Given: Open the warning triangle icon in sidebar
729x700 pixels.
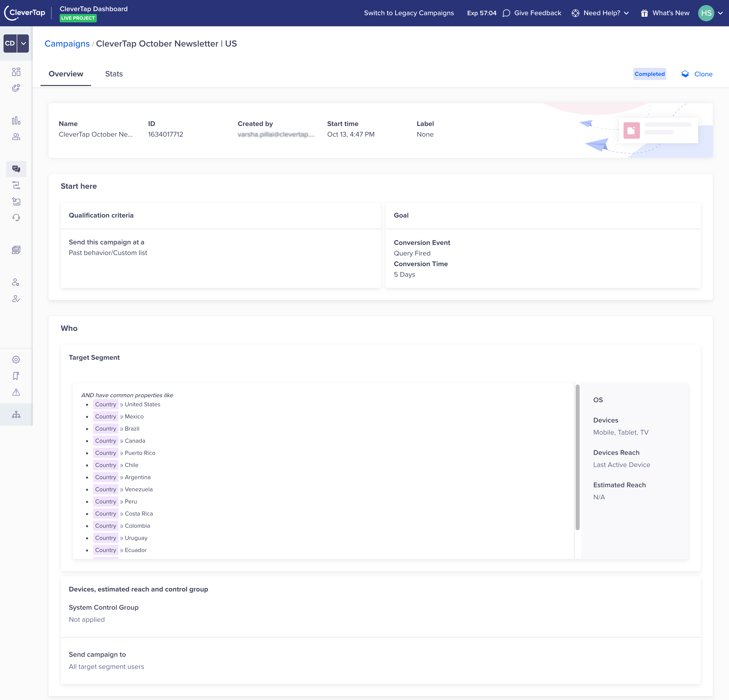Looking at the screenshot, I should [16, 392].
